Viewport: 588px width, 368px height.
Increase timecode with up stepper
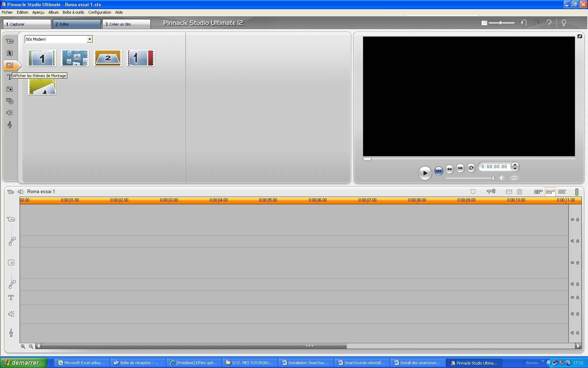click(515, 165)
